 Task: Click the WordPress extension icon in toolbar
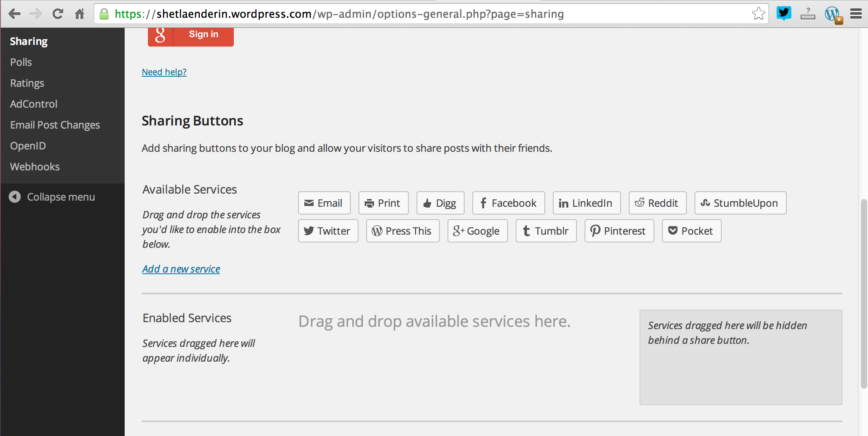tap(832, 14)
